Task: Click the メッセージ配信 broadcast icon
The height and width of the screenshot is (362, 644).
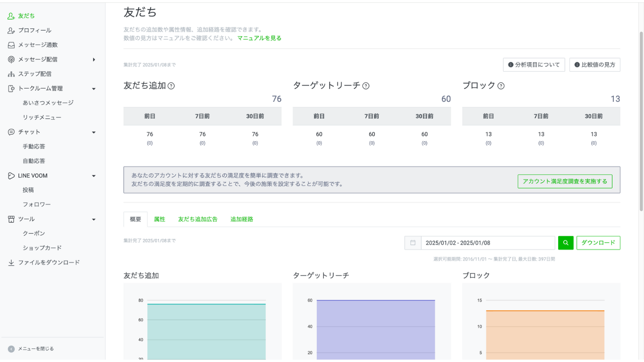Action: click(x=11, y=59)
